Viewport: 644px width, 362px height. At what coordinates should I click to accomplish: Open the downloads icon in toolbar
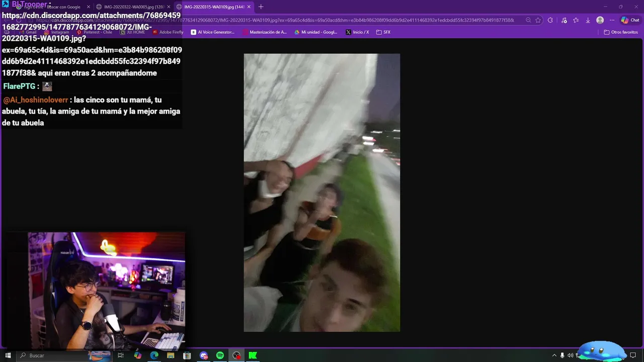tap(588, 20)
